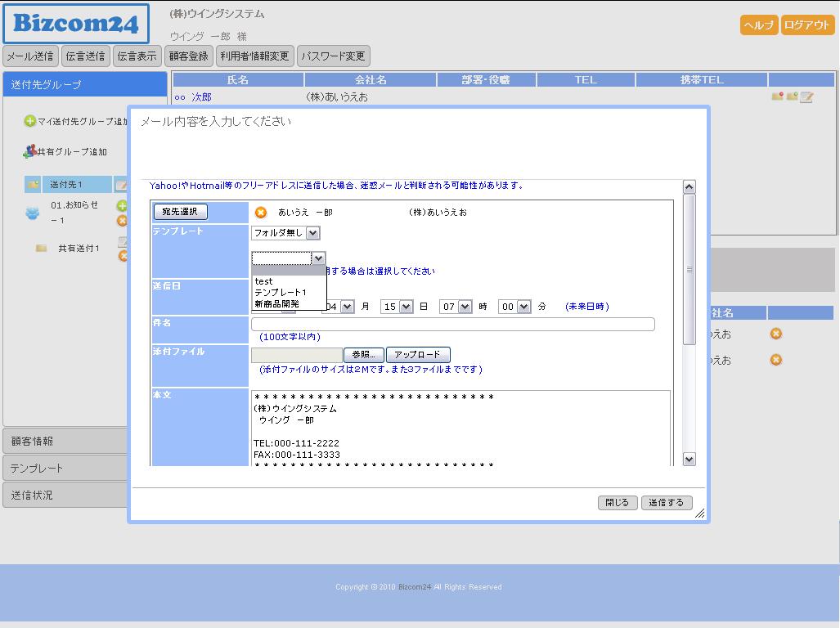Click the 送付先1 folder icon
The height and width of the screenshot is (628, 840).
point(33,185)
